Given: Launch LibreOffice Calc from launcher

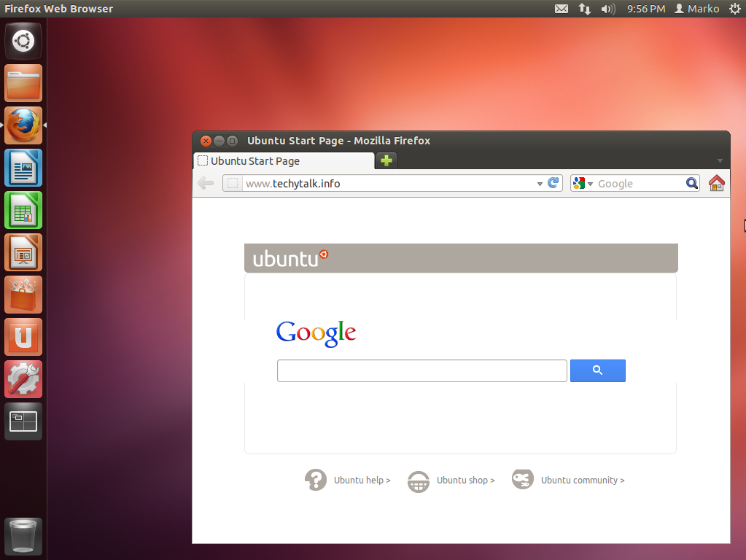Looking at the screenshot, I should click(x=23, y=210).
